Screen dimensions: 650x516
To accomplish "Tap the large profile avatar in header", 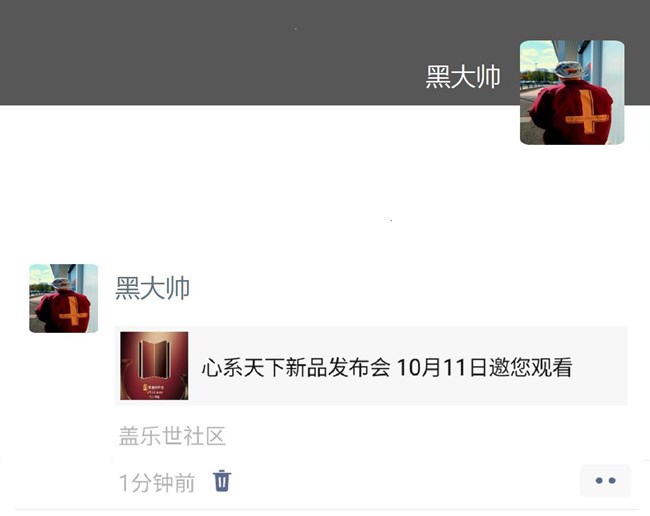I will (x=572, y=92).
